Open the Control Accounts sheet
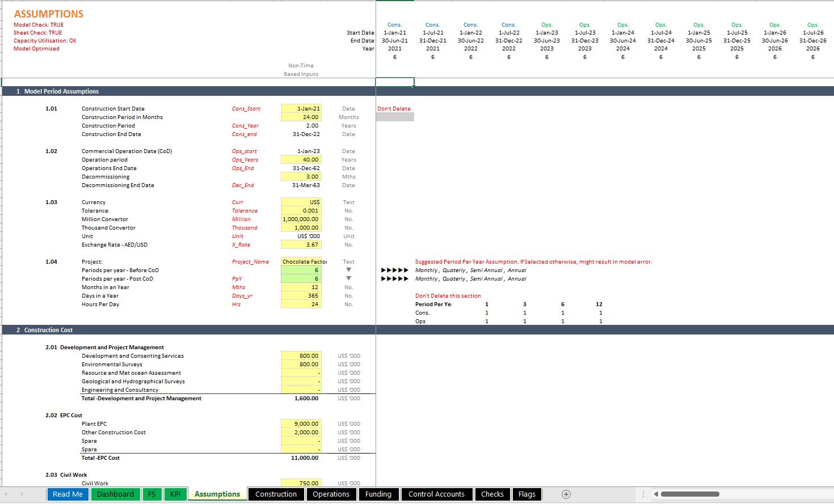This screenshot has width=834, height=504. 436,494
